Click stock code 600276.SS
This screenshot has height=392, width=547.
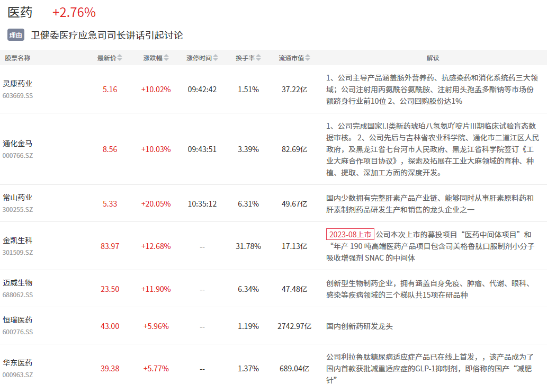click(18, 332)
